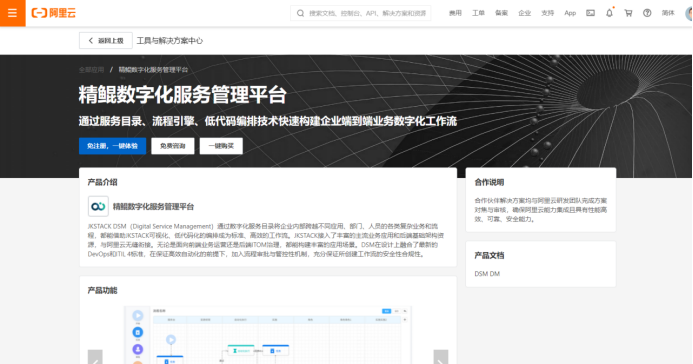Click the 返回上级 back button
Image resolution: width=693 pixels, height=364 pixels.
point(106,41)
